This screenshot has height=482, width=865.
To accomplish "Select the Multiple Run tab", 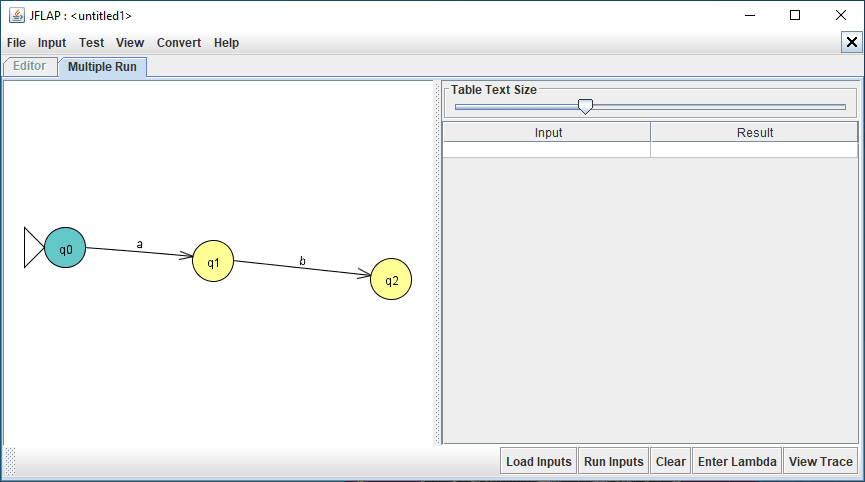I will pos(102,67).
